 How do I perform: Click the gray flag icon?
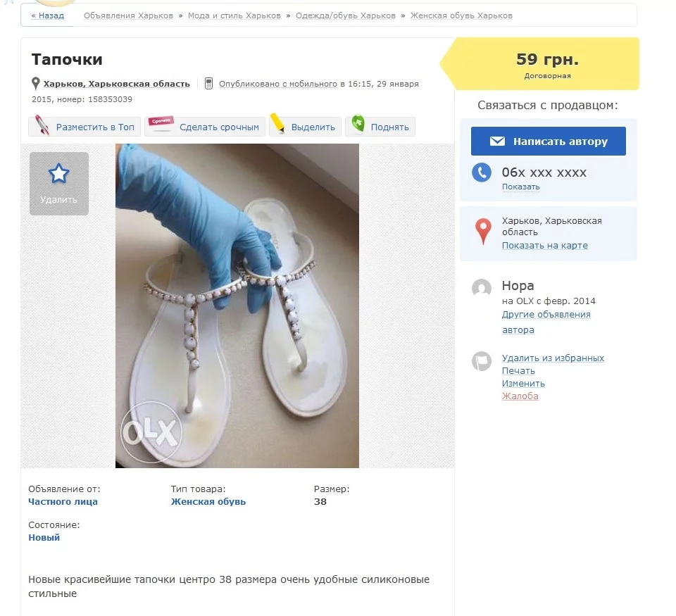pyautogui.click(x=482, y=362)
